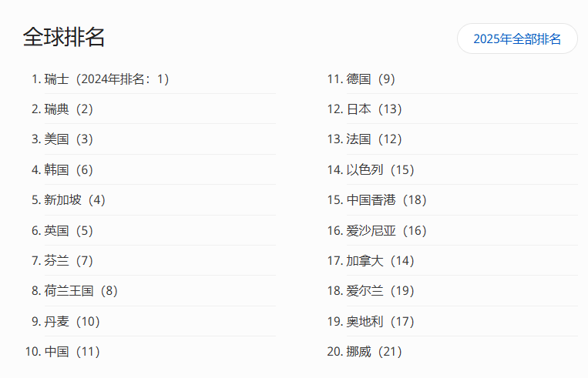This screenshot has width=588, height=378.
Task: Open the 2025年全部排名 button
Action: click(517, 38)
